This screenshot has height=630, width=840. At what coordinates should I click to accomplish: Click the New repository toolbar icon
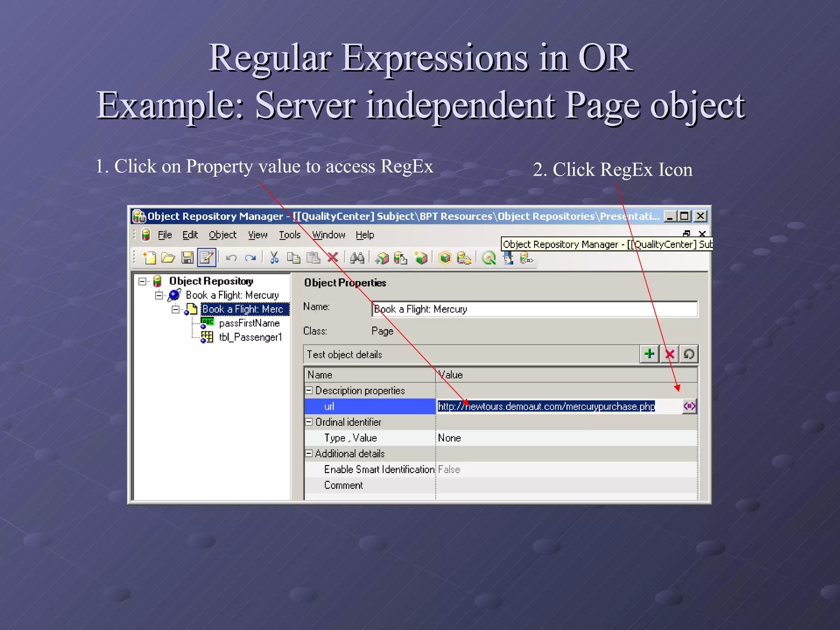point(149,258)
